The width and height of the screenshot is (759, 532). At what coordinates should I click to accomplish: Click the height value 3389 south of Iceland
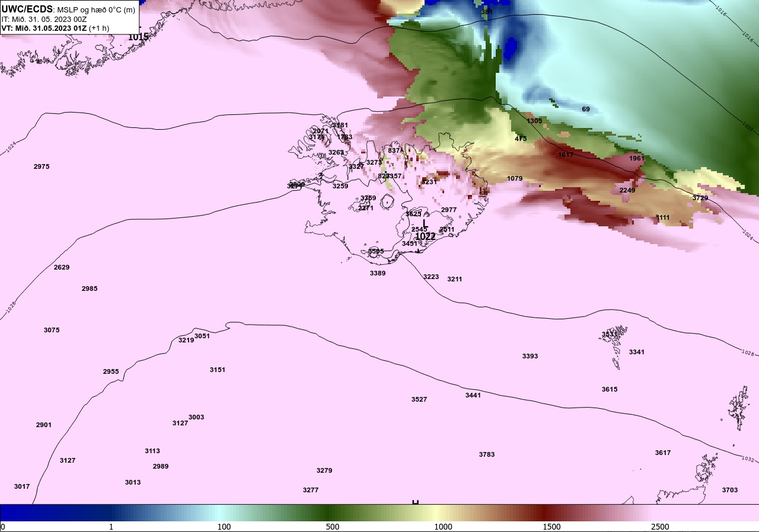[378, 273]
